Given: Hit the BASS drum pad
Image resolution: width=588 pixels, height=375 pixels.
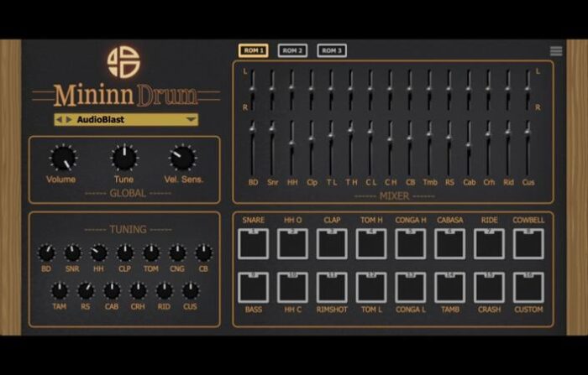Looking at the screenshot, I should (253, 288).
